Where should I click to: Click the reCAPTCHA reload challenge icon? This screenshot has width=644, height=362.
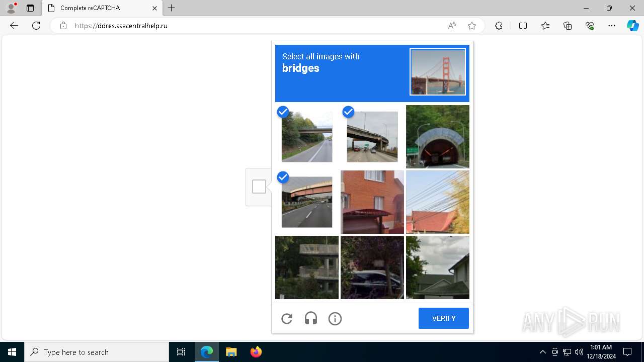point(287,318)
